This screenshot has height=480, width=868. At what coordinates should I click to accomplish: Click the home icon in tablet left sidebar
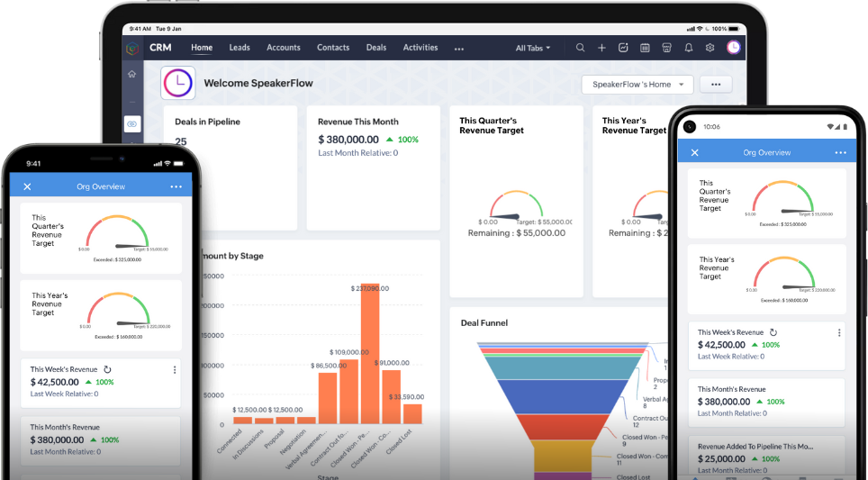point(131,74)
